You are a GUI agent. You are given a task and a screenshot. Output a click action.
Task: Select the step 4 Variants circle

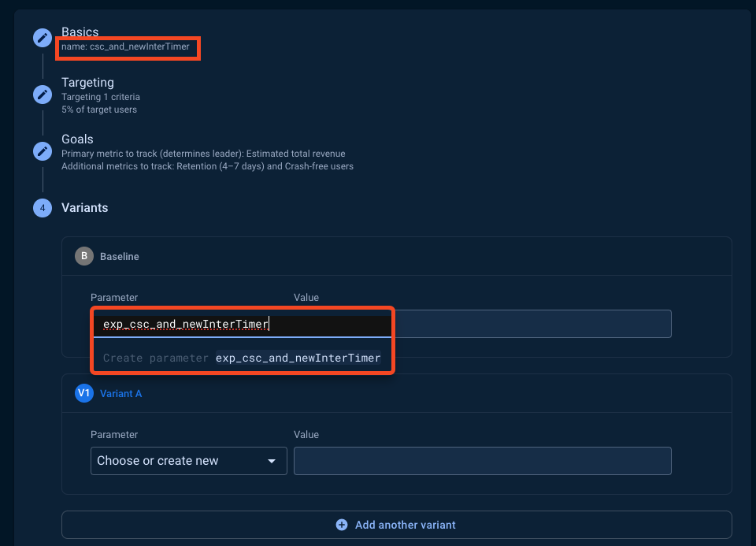click(43, 208)
